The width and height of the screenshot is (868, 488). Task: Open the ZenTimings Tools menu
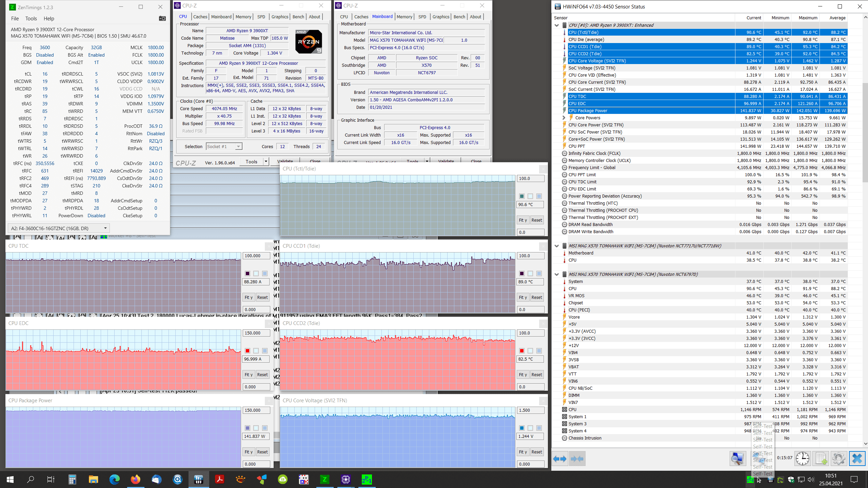click(x=31, y=19)
